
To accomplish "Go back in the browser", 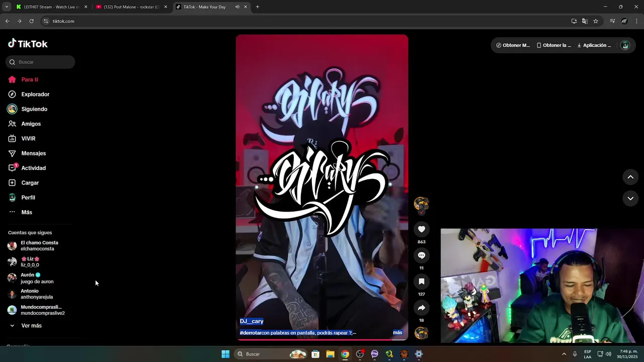I will (7, 21).
